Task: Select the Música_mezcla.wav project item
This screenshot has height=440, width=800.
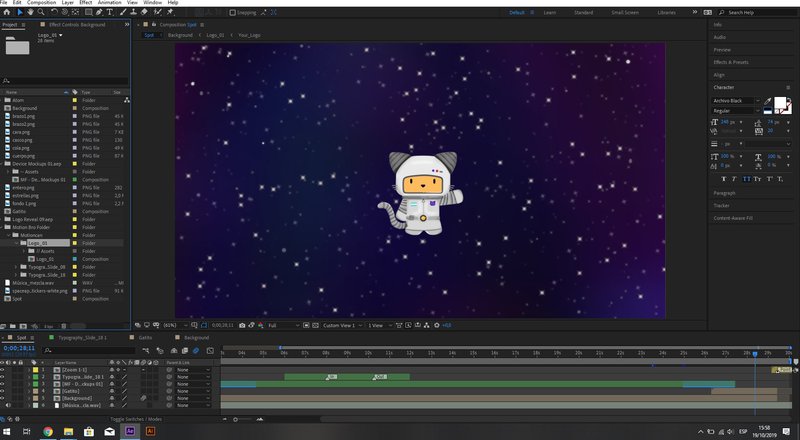Action: point(33,283)
